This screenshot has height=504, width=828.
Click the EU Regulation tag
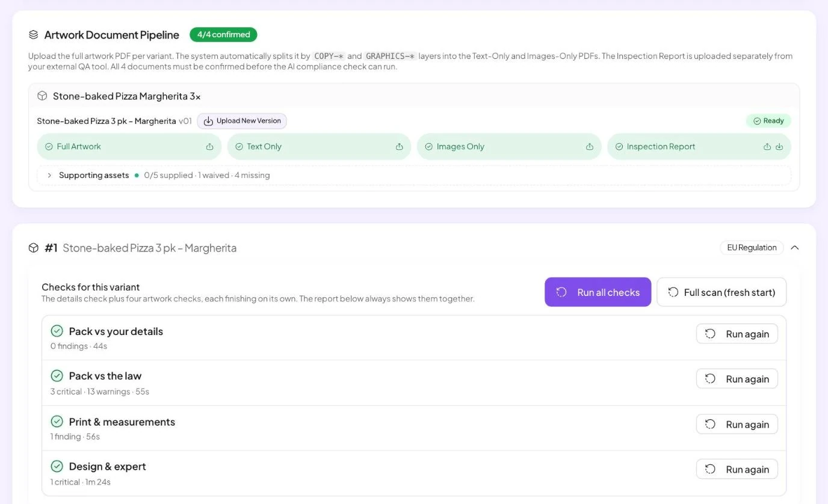point(752,248)
